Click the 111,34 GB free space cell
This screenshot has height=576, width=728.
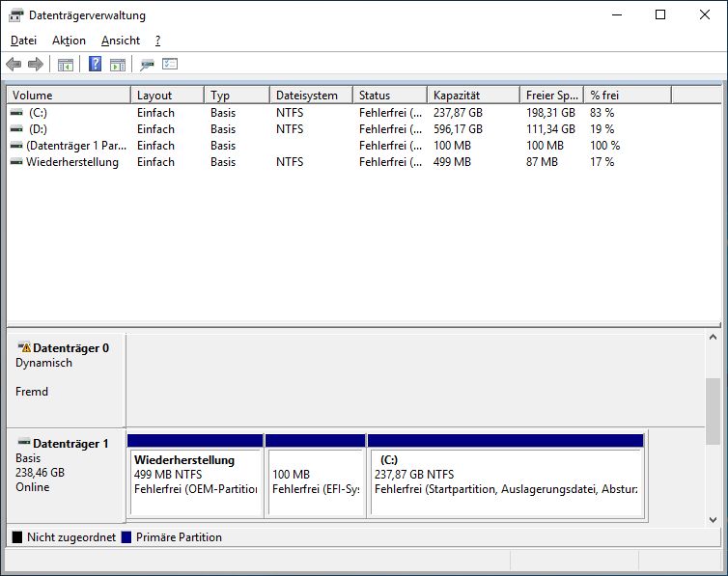(x=550, y=129)
